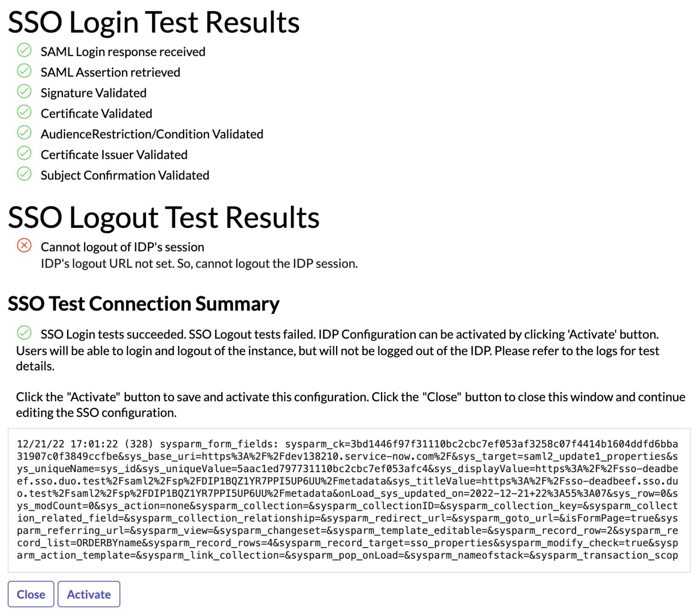The width and height of the screenshot is (699, 616).
Task: Click the Certificate Validated success icon
Action: [x=24, y=111]
